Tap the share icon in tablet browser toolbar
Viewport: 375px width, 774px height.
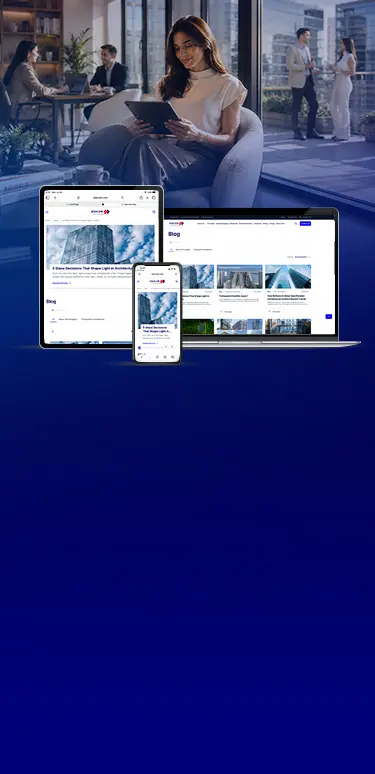click(x=141, y=197)
